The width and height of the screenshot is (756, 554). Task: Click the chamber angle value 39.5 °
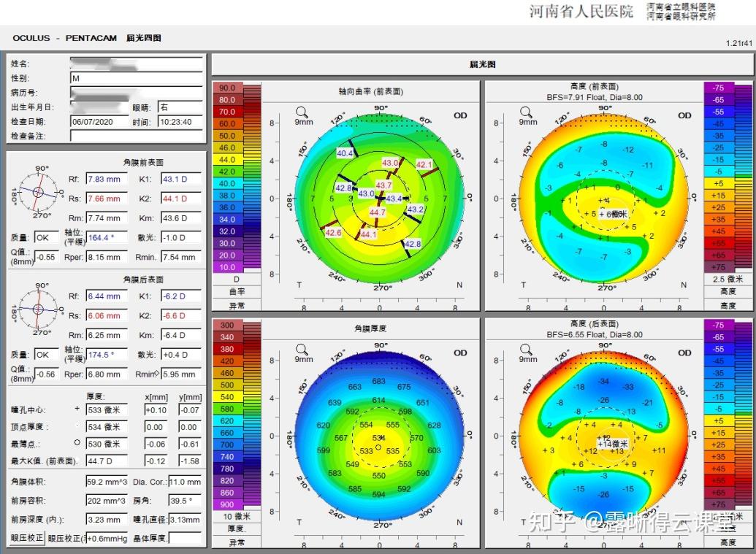pos(185,501)
